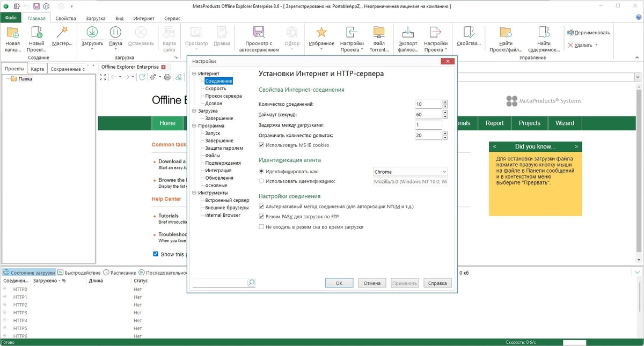Viewport: 644px width, 346px height.
Task: Start download with the Загрузить icon
Action: click(92, 32)
